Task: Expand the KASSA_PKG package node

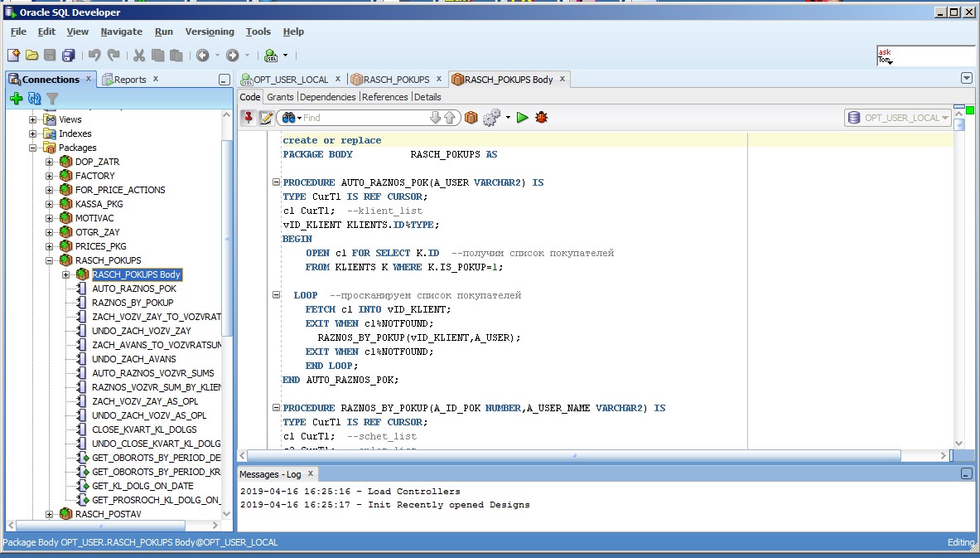Action: (x=50, y=204)
